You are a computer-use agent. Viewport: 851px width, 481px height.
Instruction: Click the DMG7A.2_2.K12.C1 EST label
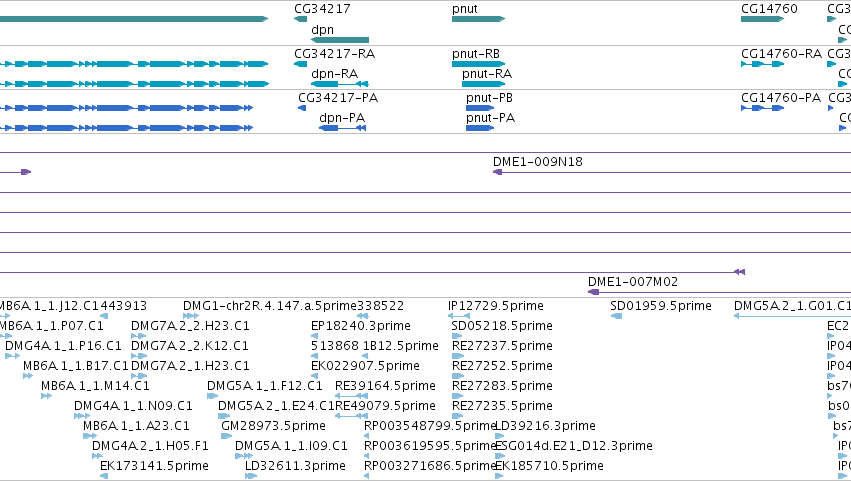pyautogui.click(x=189, y=346)
